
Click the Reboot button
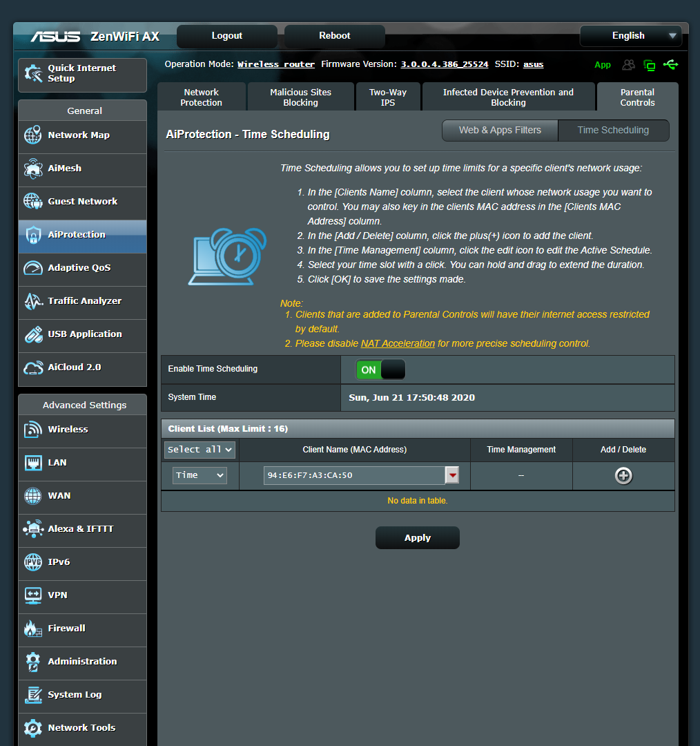click(x=335, y=36)
